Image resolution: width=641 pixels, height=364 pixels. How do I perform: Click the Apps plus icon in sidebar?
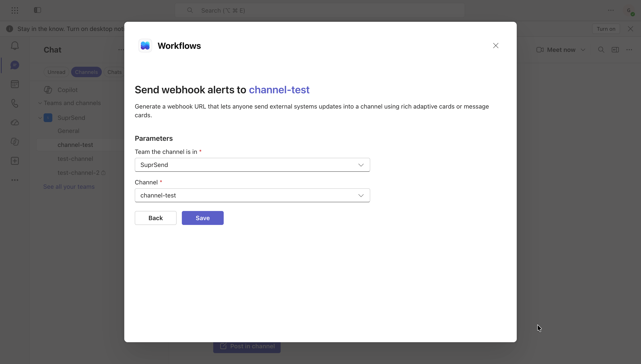coord(15,161)
